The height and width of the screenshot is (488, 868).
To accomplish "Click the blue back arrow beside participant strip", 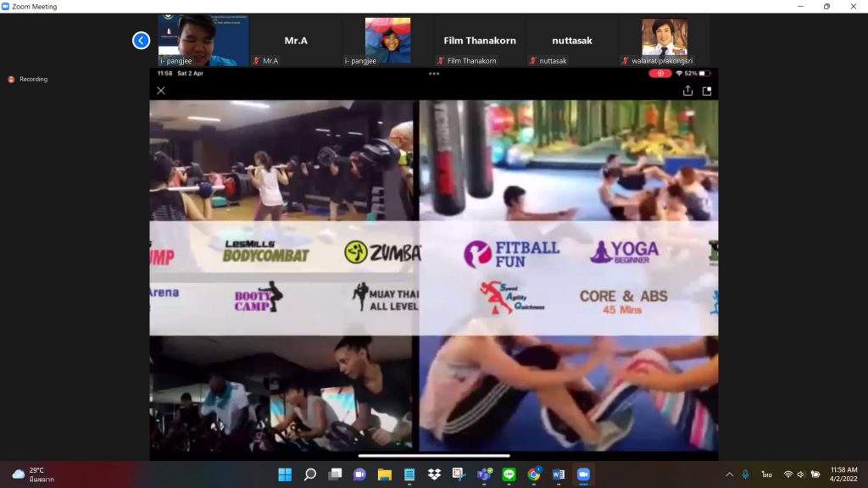I will coord(142,41).
